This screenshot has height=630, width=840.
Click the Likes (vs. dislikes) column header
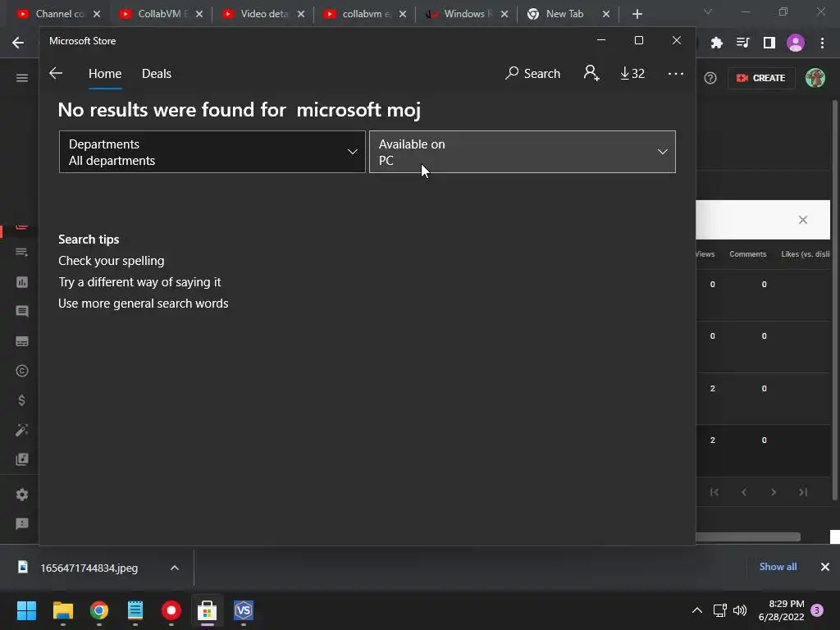click(x=806, y=254)
